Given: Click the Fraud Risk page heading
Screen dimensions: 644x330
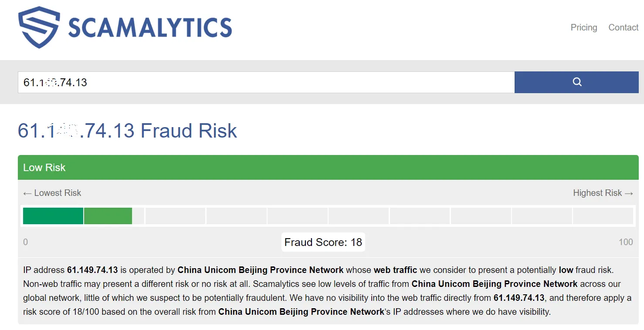Looking at the screenshot, I should (127, 131).
